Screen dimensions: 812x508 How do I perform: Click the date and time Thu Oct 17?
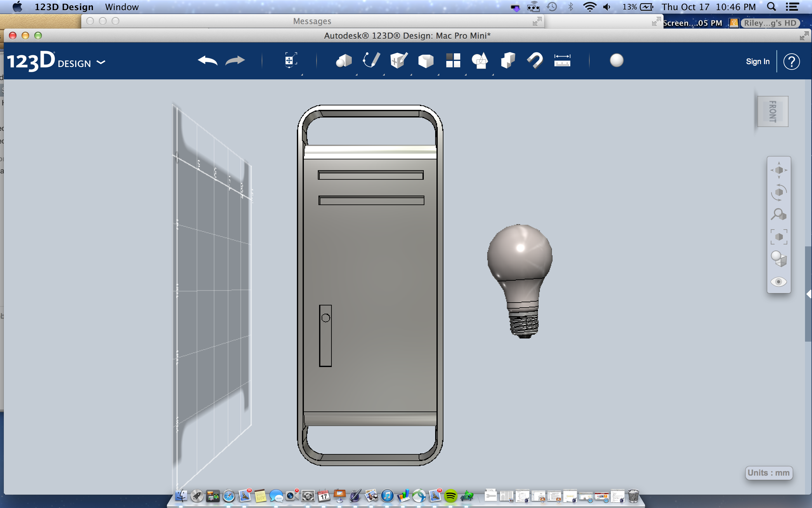click(x=708, y=7)
